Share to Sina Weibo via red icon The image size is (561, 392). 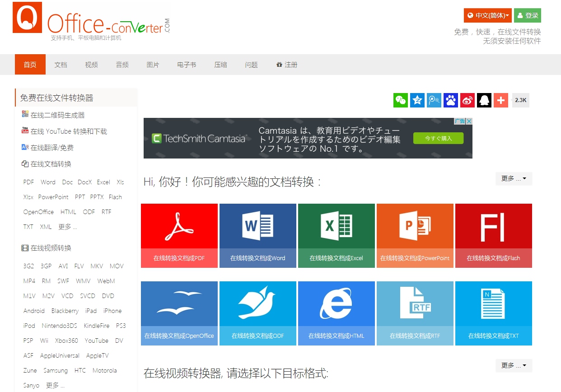pos(467,100)
